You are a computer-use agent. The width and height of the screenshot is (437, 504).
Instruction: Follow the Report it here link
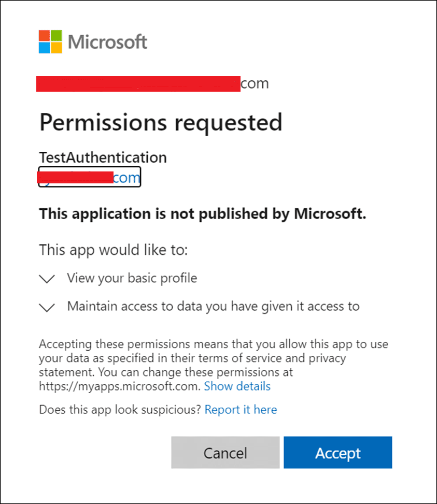point(241,410)
